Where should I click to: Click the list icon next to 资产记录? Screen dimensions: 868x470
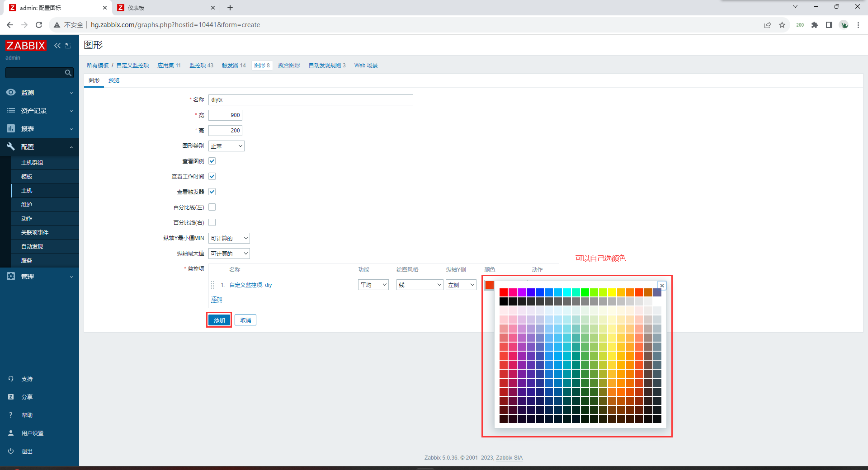point(11,110)
